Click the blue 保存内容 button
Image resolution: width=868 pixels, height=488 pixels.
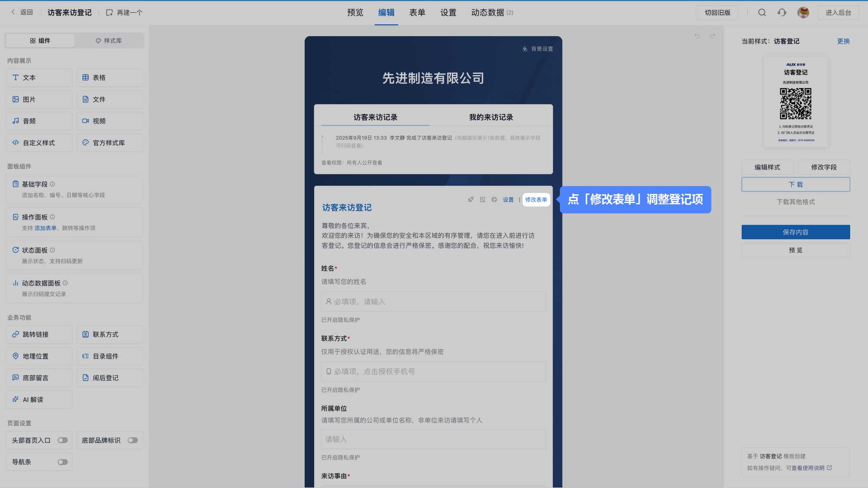pyautogui.click(x=796, y=232)
